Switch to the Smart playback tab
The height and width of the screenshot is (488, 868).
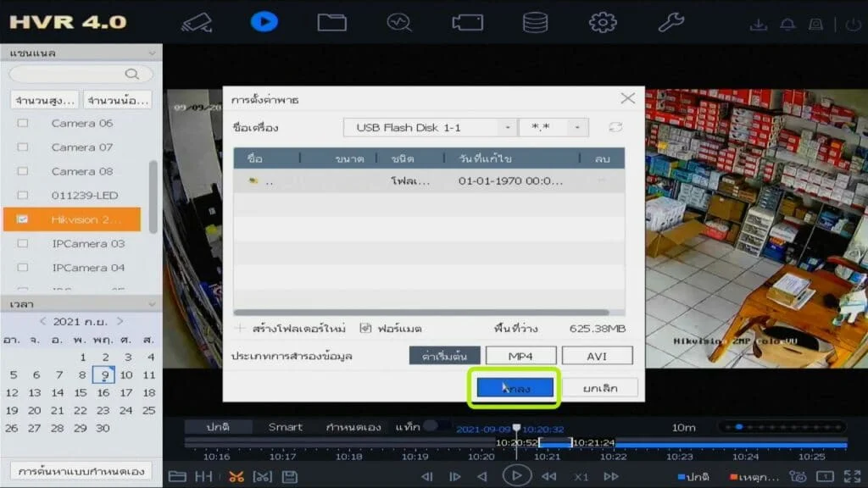(285, 427)
